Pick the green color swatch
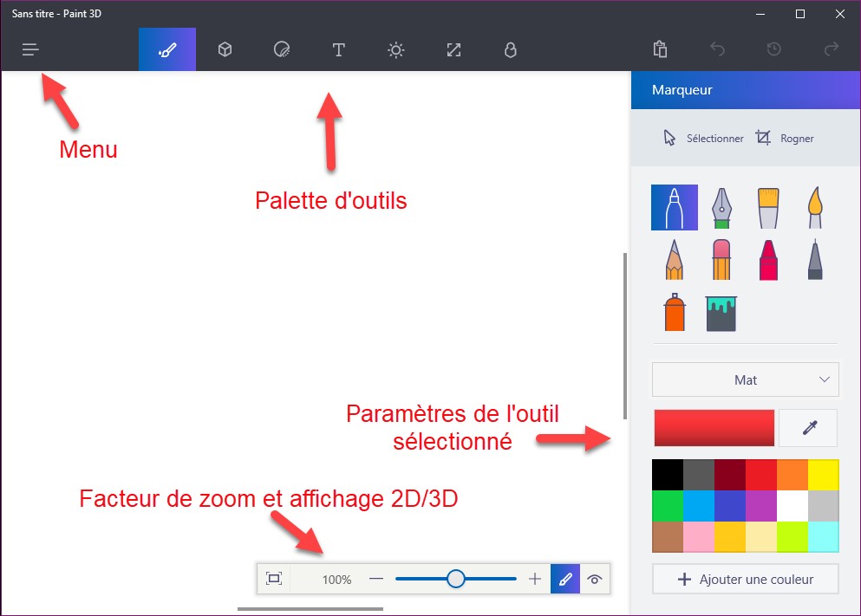This screenshot has height=616, width=861. click(667, 506)
